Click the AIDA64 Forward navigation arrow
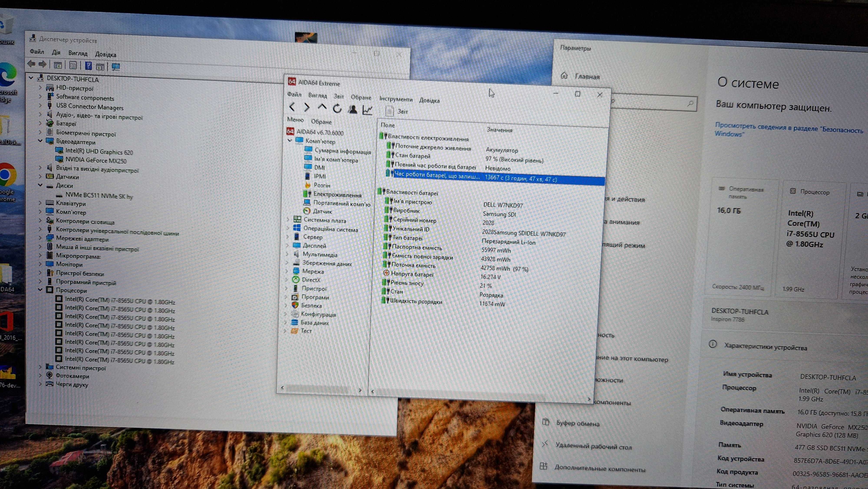The width and height of the screenshot is (868, 489). pos(307,107)
